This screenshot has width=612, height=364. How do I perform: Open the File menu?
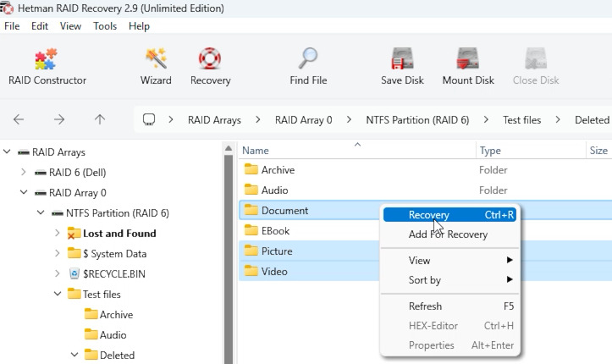(12, 26)
